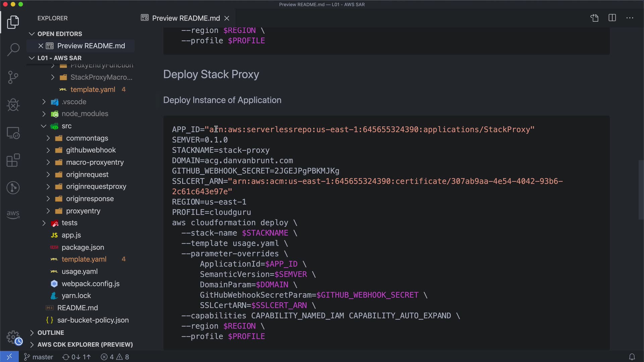Click the preview vertical scrollbar thumb
644x362 pixels.
640,190
